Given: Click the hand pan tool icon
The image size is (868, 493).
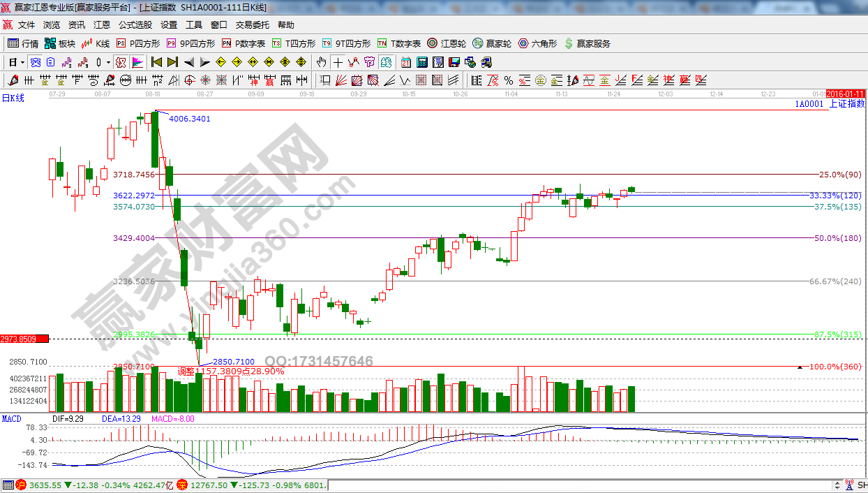Looking at the screenshot, I should [x=321, y=62].
